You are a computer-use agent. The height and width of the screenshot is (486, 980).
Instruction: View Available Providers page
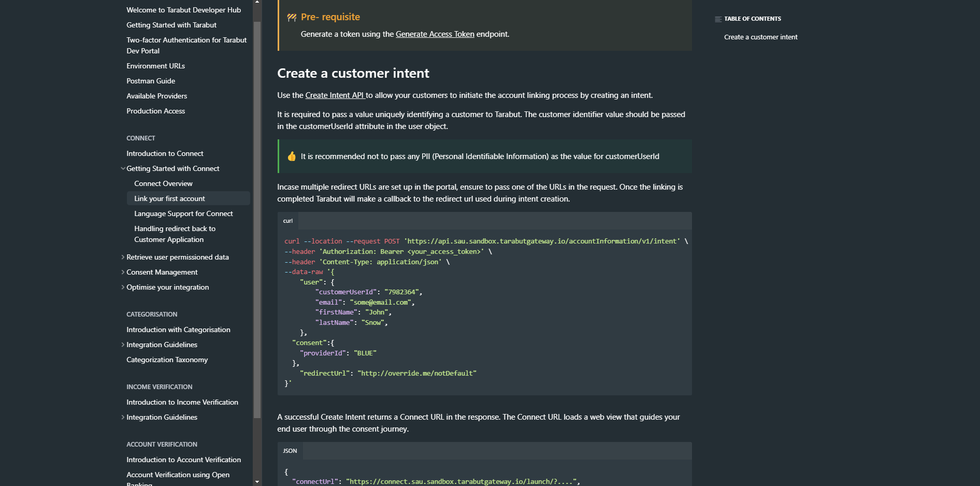(156, 96)
